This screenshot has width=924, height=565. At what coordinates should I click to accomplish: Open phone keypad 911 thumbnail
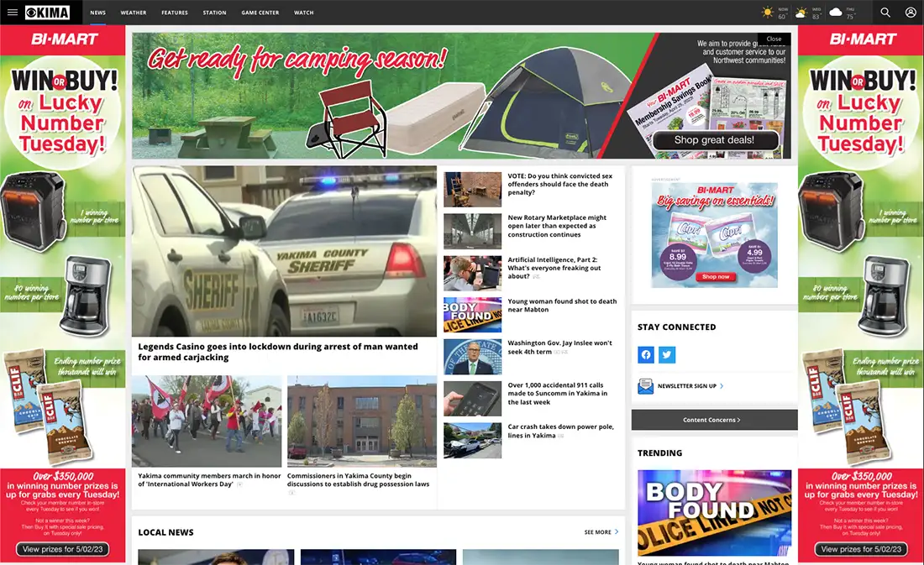coord(473,398)
